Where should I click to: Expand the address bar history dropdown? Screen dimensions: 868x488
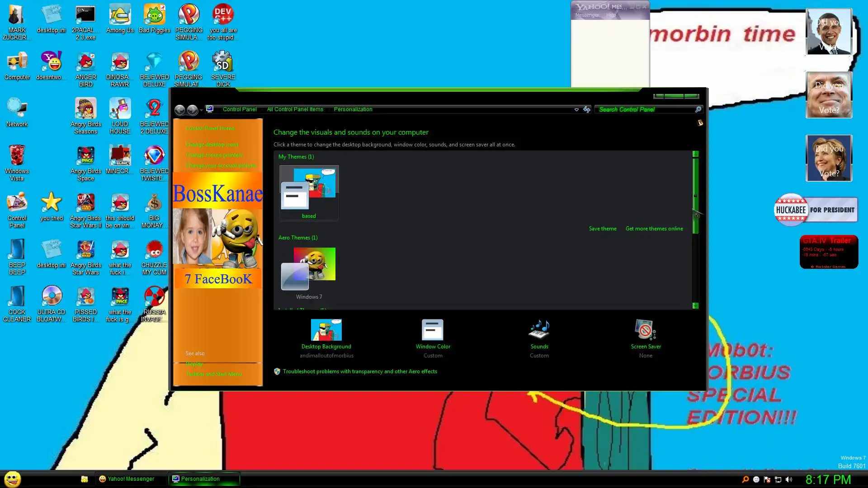[576, 110]
